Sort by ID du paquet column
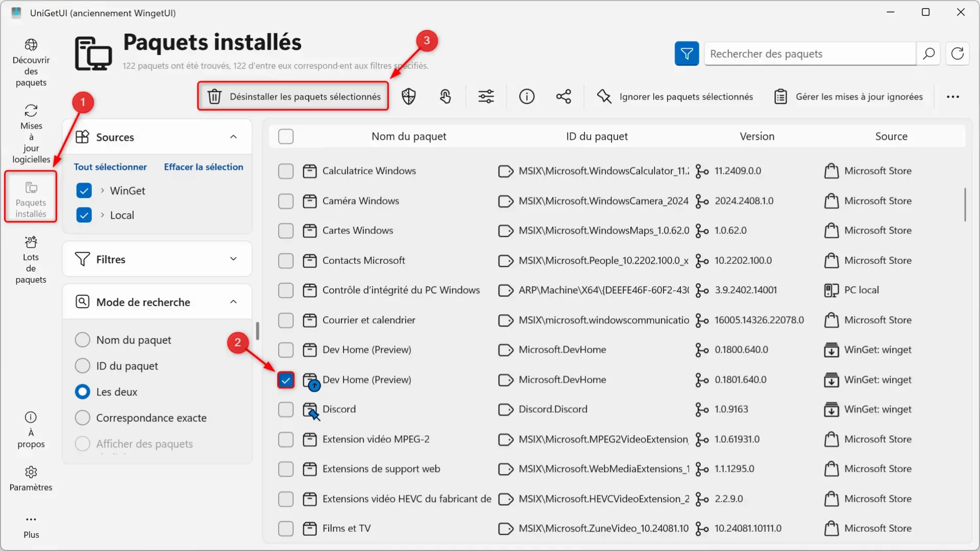Screen dimensions: 980x551 tap(597, 136)
